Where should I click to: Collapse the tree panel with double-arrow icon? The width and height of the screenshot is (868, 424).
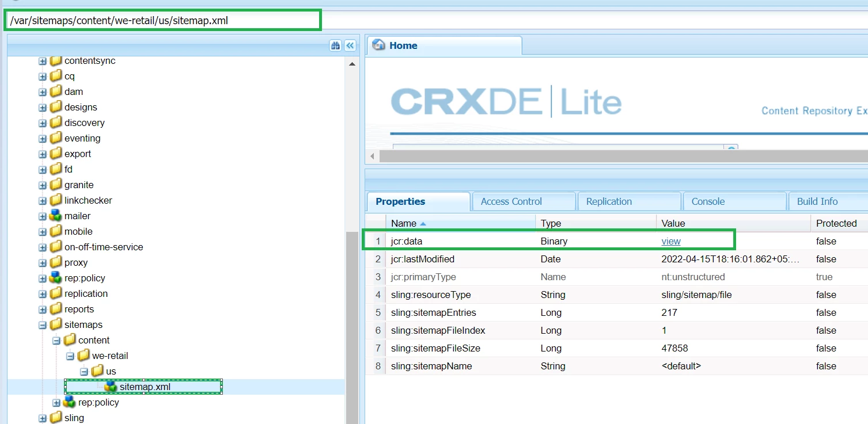pyautogui.click(x=350, y=45)
